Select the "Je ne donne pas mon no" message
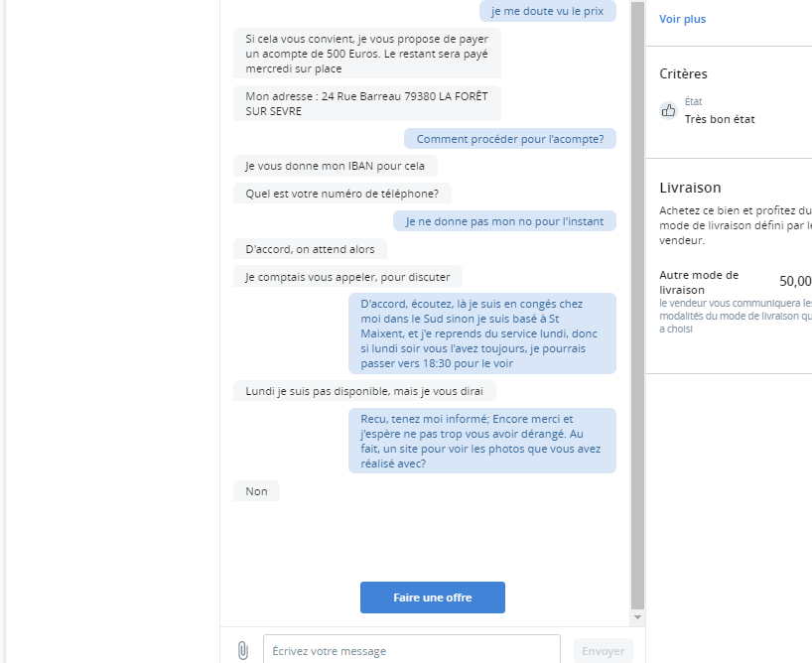 coord(504,221)
